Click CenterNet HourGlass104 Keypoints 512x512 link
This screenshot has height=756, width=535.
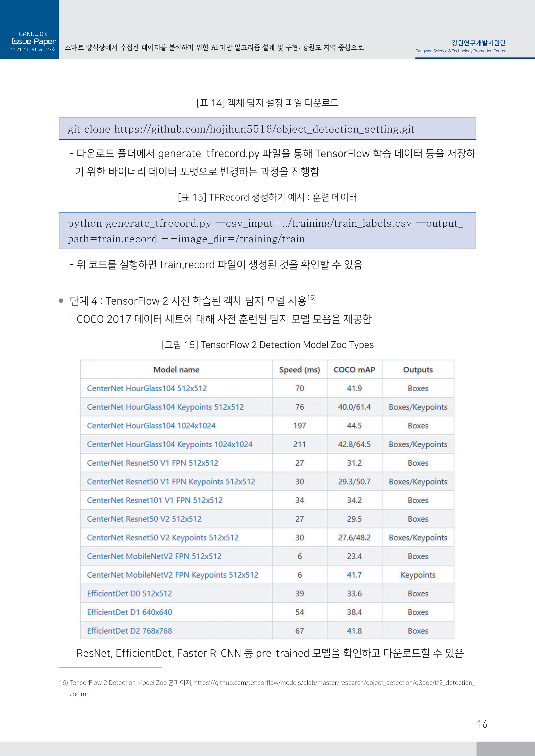tap(165, 407)
